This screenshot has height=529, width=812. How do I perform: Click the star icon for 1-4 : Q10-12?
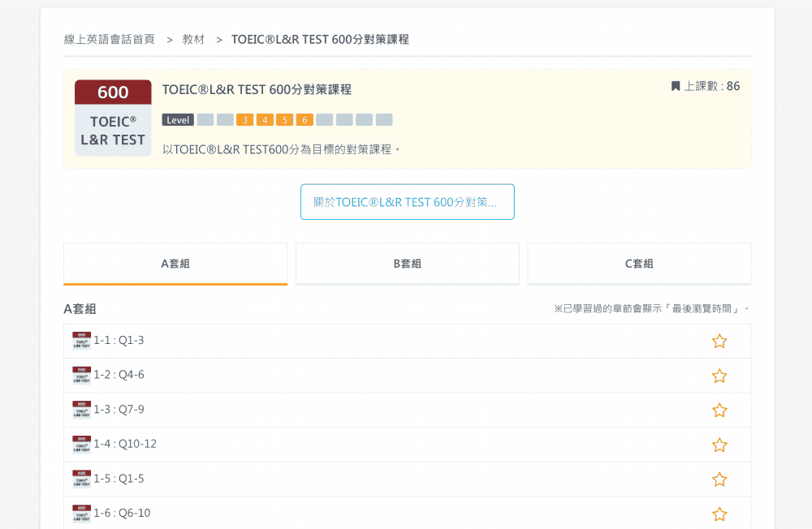pyautogui.click(x=719, y=445)
